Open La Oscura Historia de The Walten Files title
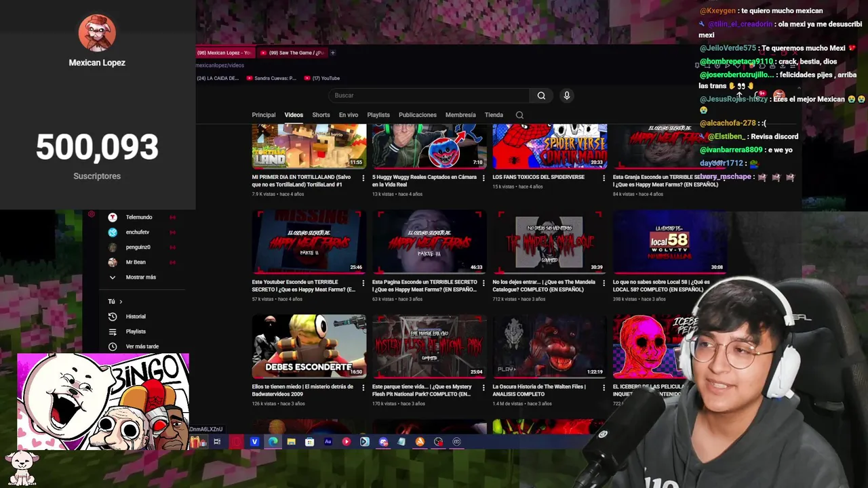 (539, 390)
